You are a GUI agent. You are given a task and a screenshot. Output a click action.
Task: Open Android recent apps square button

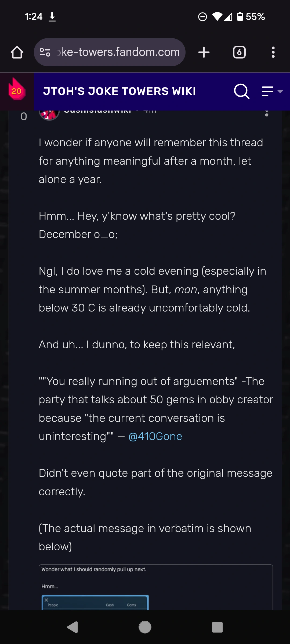217,627
